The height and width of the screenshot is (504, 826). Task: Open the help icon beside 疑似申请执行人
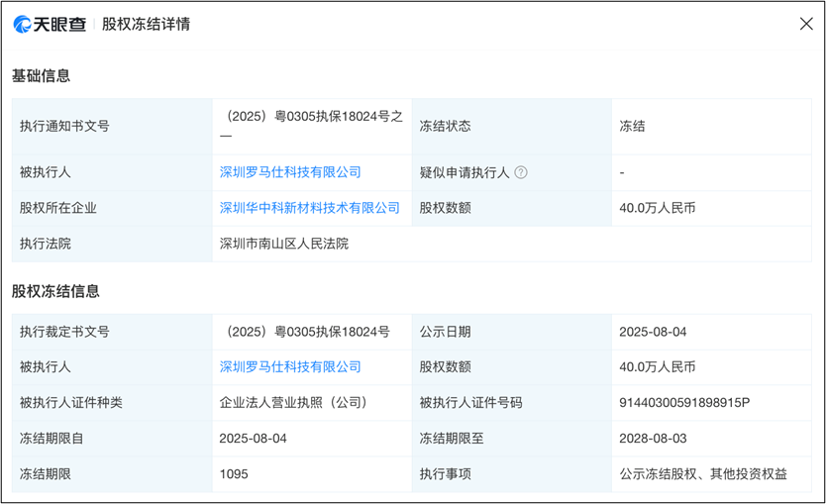point(521,172)
